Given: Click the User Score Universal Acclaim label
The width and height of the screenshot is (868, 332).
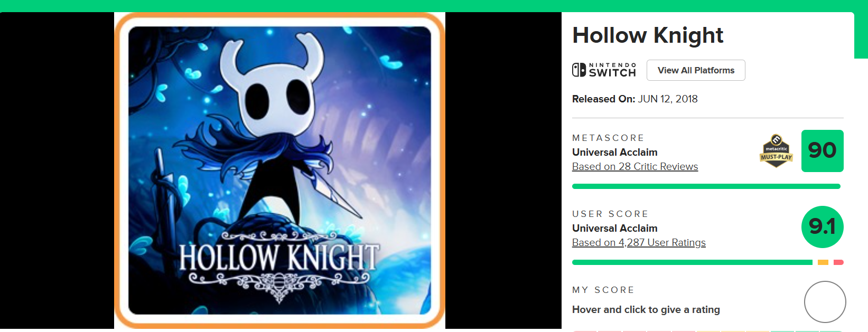Looking at the screenshot, I should (x=615, y=228).
